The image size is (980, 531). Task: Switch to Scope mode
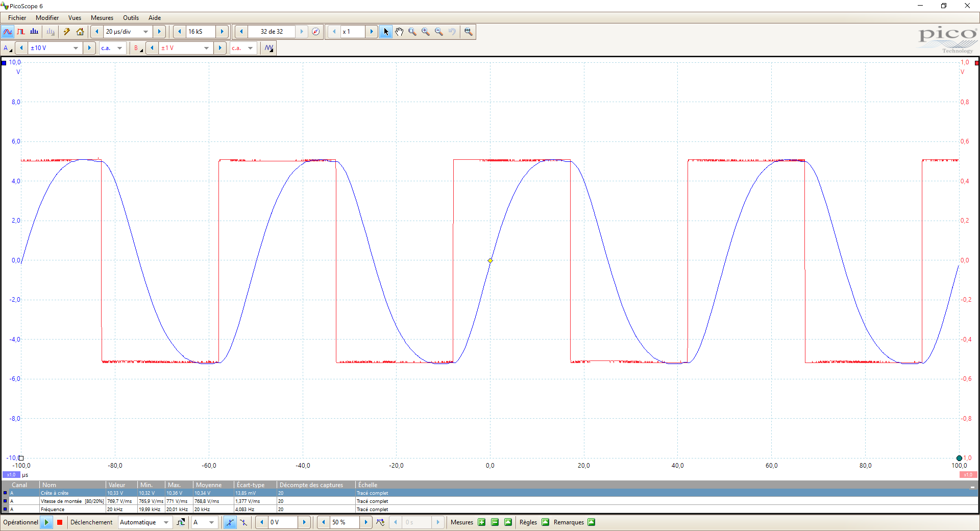click(8, 32)
